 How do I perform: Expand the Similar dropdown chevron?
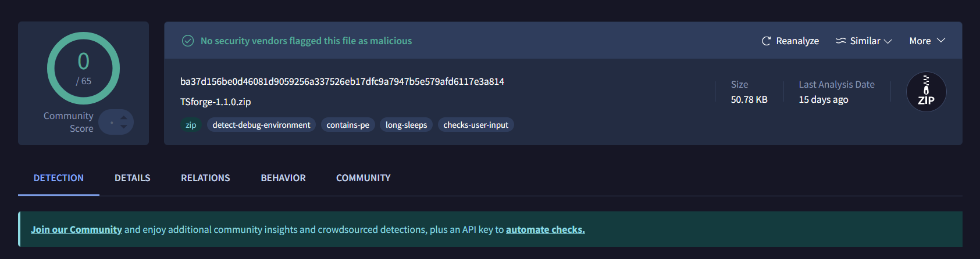(x=888, y=41)
